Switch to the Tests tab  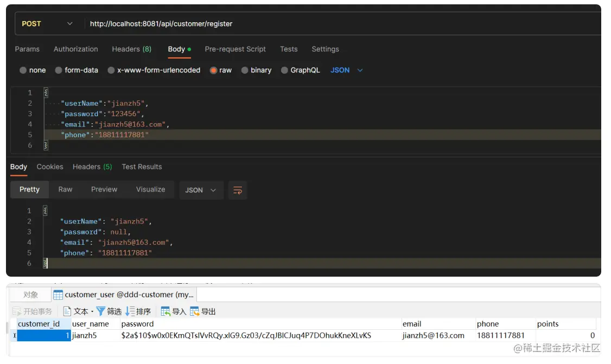(x=289, y=49)
